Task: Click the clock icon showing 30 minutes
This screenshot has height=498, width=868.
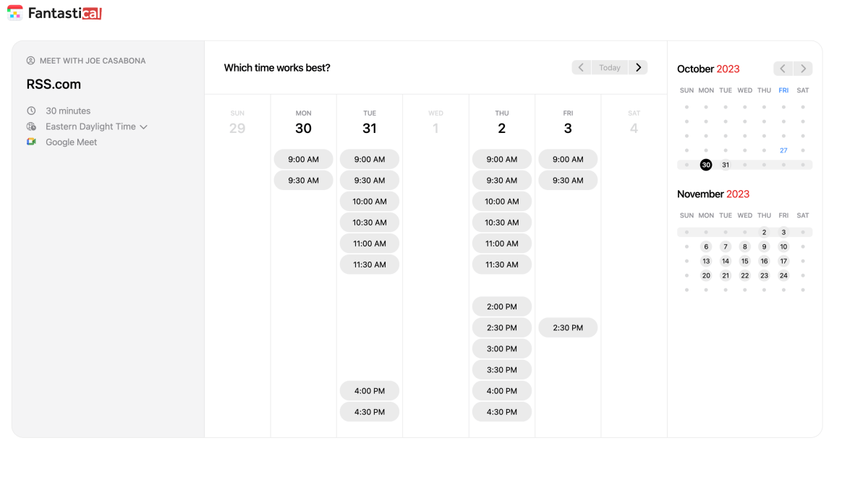Action: click(x=30, y=111)
